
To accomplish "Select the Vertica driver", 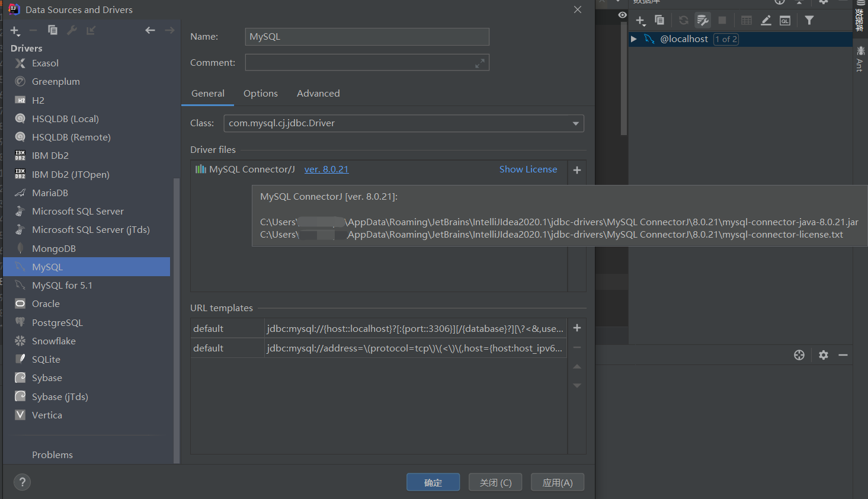I will click(x=87, y=415).
